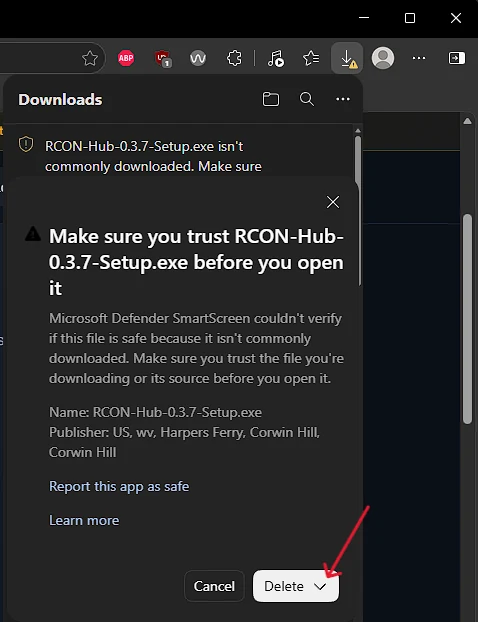Click the downloads list scrollbar thumb
The width and height of the screenshot is (478, 622).
358,211
